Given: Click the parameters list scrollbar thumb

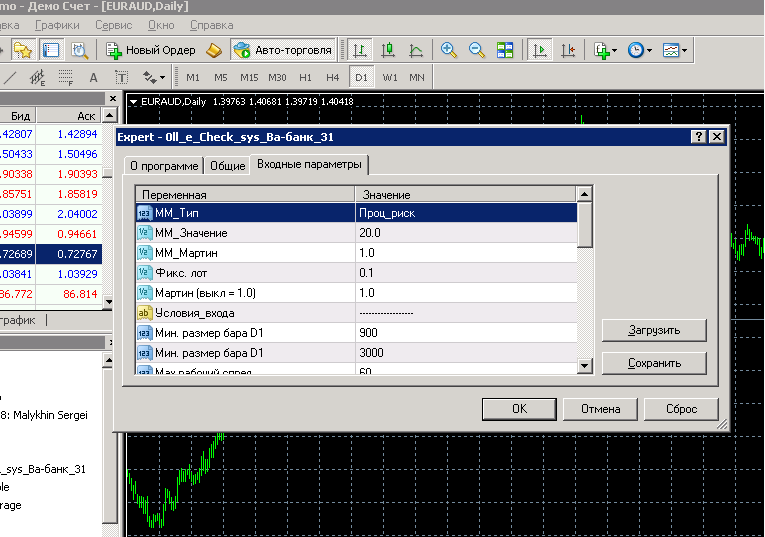Looking at the screenshot, I should pyautogui.click(x=584, y=225).
